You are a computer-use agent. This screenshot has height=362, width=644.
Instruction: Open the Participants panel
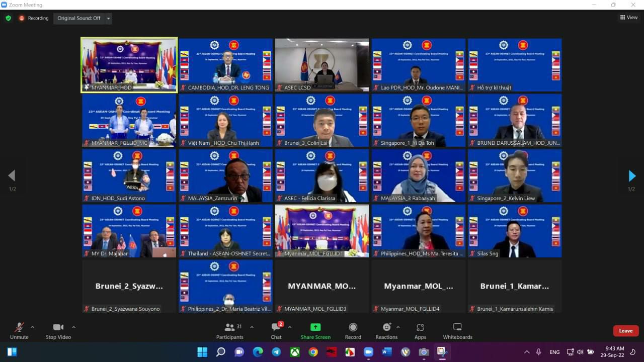230,330
